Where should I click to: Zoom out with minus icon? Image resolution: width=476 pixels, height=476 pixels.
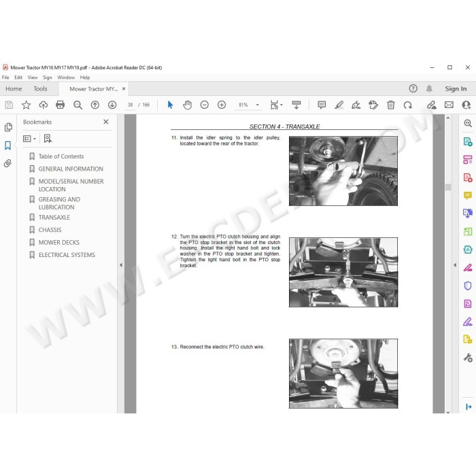point(205,105)
